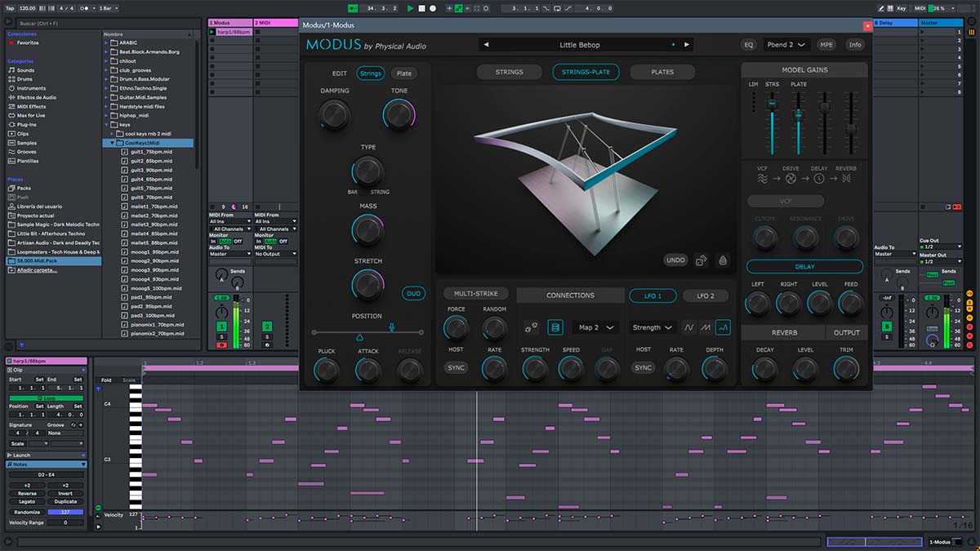Select the LFO 2 tab
Image resolution: width=980 pixels, height=551 pixels.
point(705,295)
